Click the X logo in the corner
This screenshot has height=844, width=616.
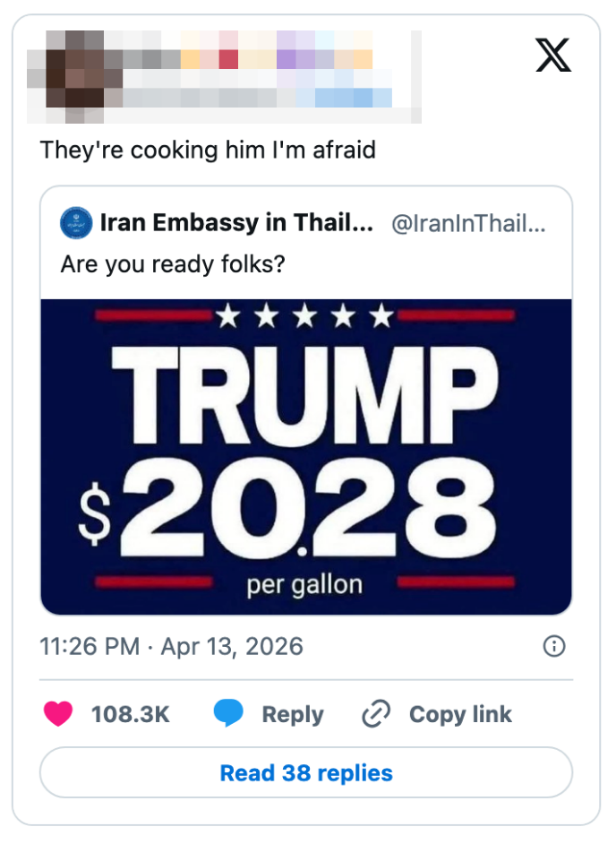point(553,55)
